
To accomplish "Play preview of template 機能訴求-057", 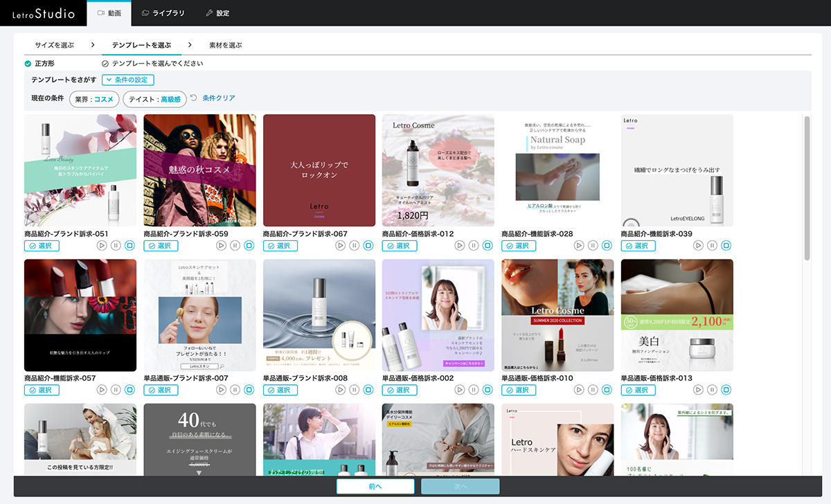I will click(x=102, y=390).
